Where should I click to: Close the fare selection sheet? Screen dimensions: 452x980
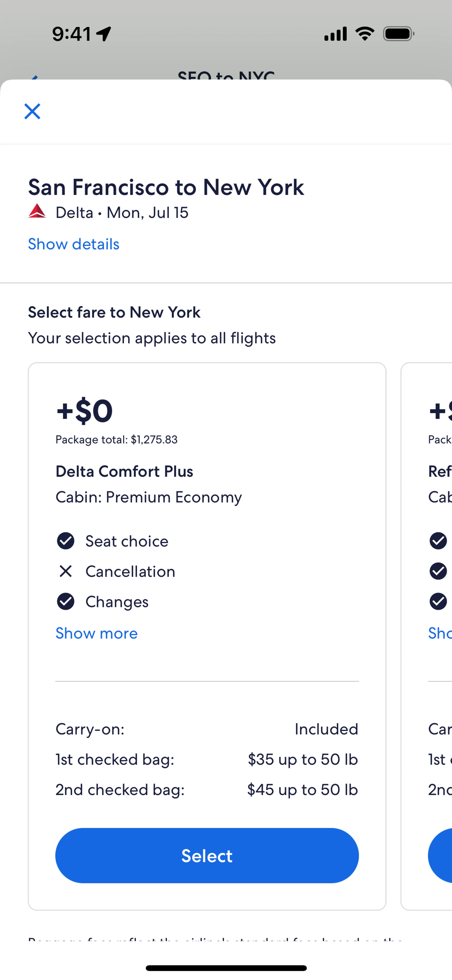click(x=32, y=111)
